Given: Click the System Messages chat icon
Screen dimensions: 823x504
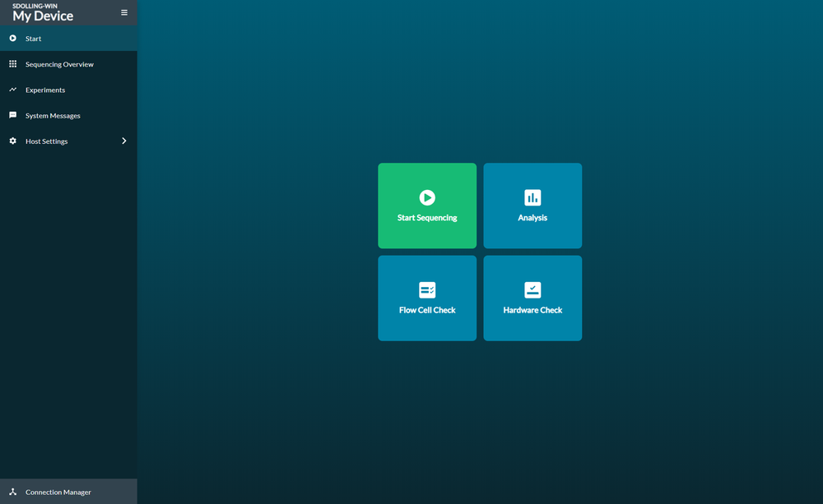Looking at the screenshot, I should 12,115.
